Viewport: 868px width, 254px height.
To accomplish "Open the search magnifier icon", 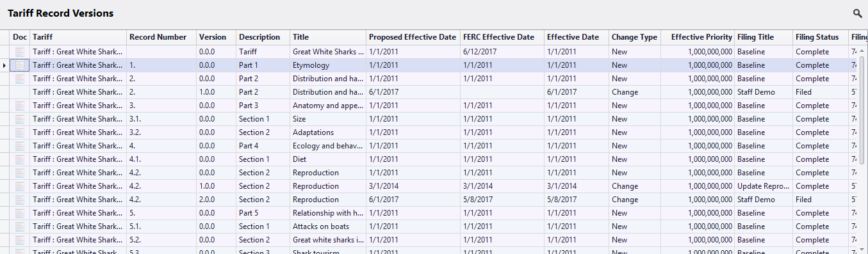I will point(857,13).
